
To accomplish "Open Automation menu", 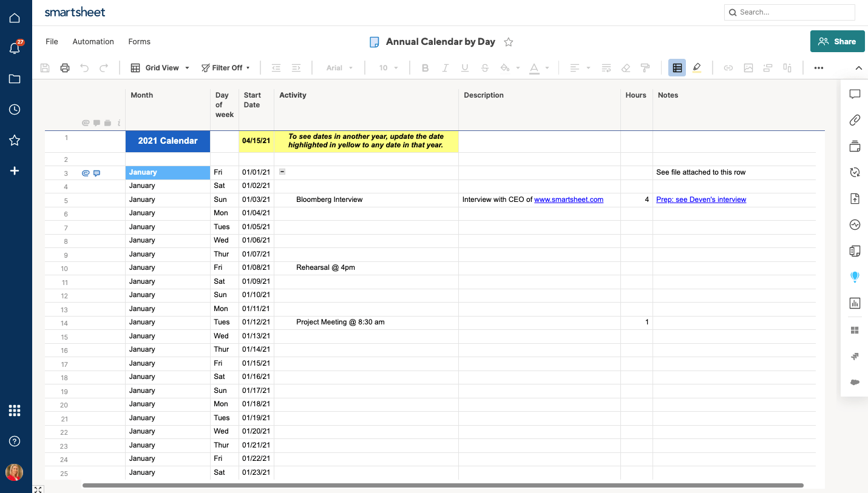I will click(x=93, y=42).
